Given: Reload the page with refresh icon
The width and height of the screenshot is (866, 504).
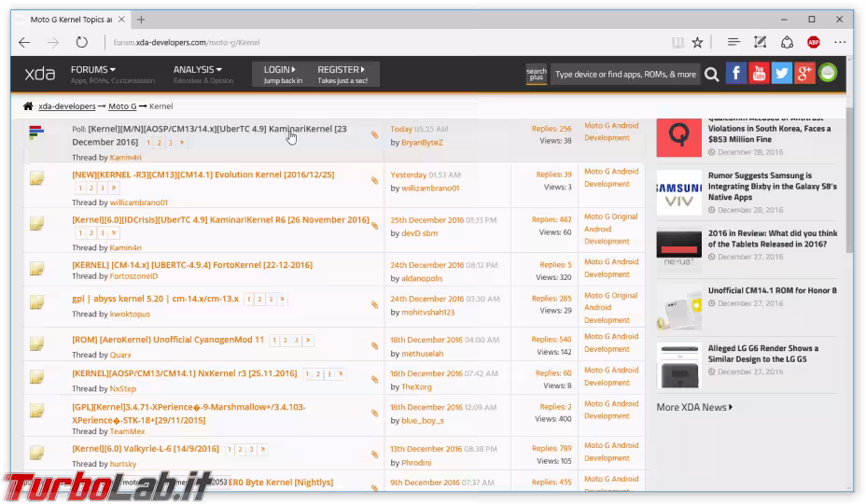Looking at the screenshot, I should pos(82,43).
